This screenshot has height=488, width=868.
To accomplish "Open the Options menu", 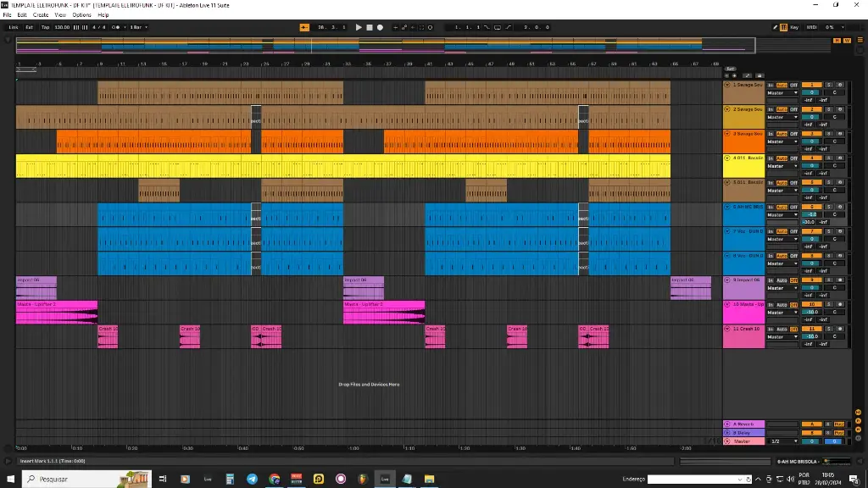I will click(x=82, y=15).
